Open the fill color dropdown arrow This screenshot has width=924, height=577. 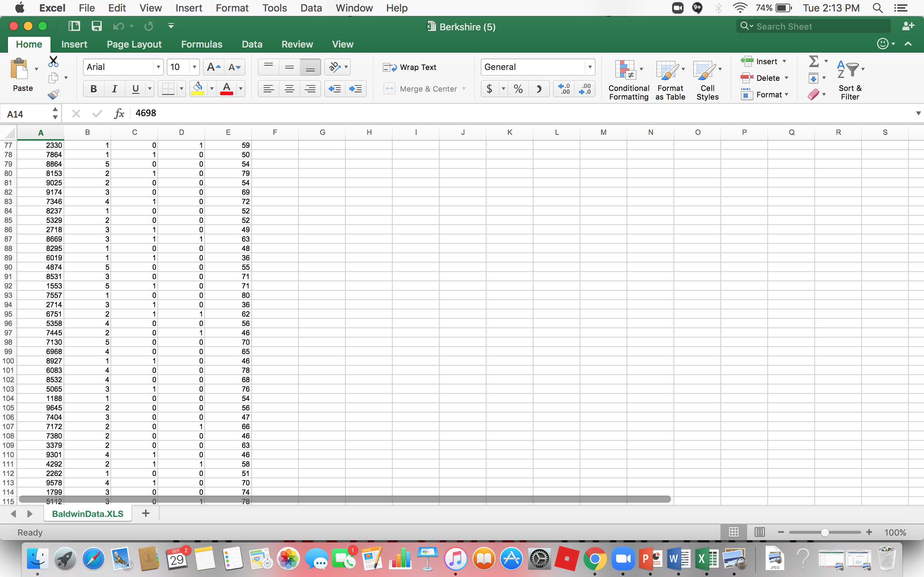(x=212, y=89)
